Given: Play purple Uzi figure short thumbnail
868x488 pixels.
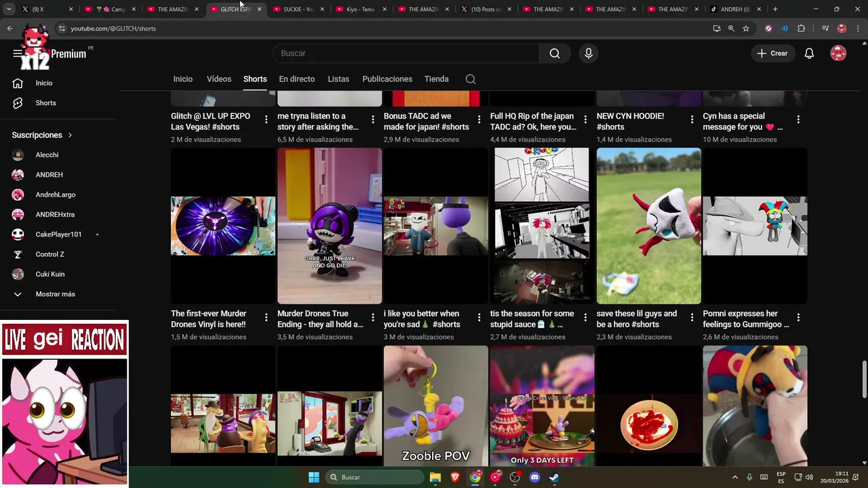Looking at the screenshot, I should click(330, 226).
